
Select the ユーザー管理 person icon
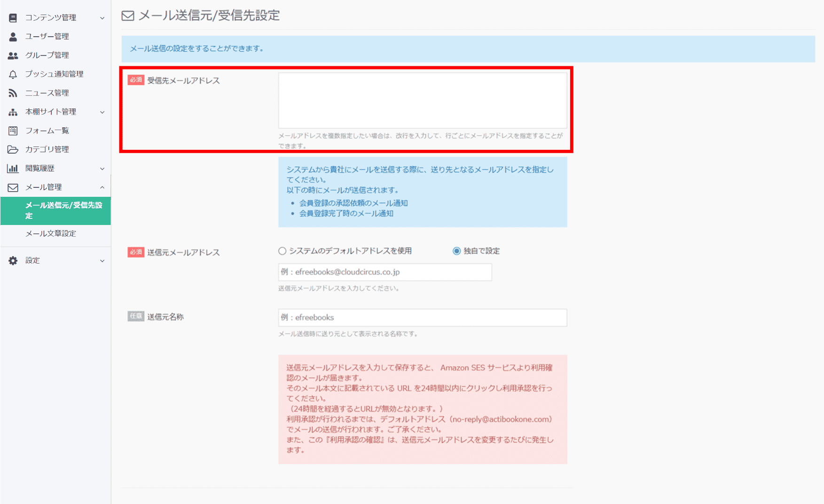[12, 36]
